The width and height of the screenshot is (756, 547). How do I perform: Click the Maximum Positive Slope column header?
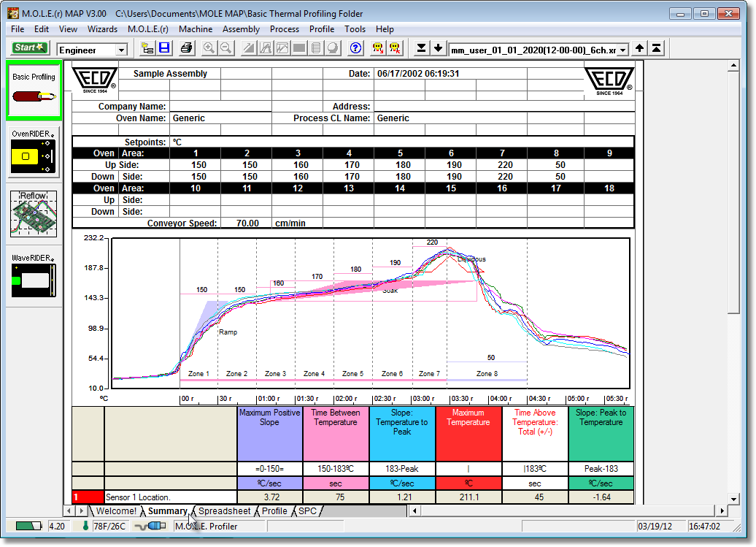269,434
